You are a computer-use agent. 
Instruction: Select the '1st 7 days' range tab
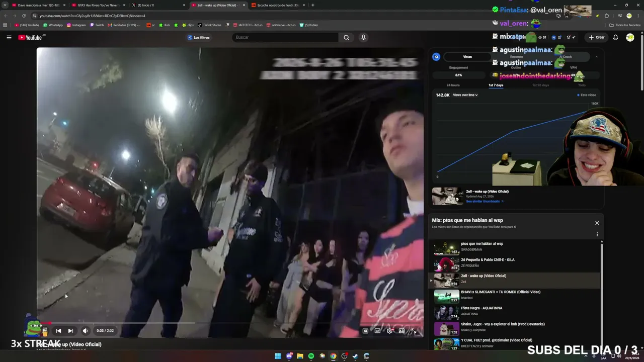click(x=496, y=85)
